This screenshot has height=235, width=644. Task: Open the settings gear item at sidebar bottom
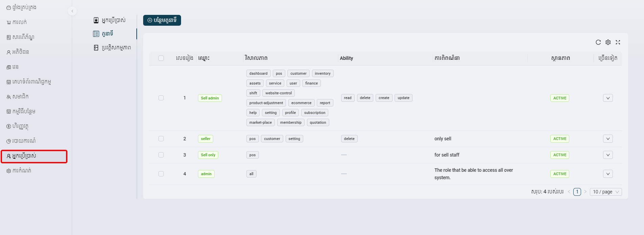(9, 171)
